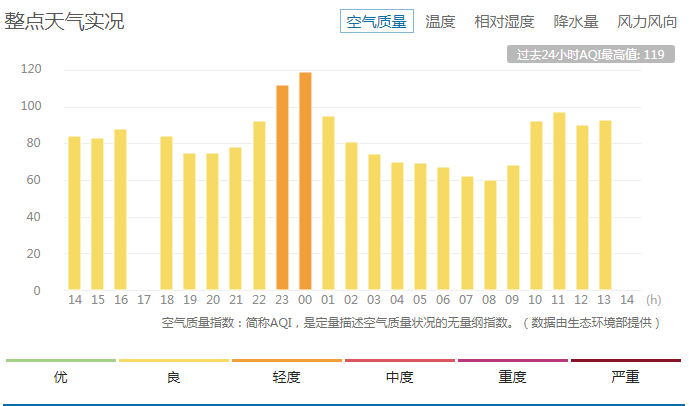
Task: Show the 降水量 tab
Action: [x=576, y=21]
